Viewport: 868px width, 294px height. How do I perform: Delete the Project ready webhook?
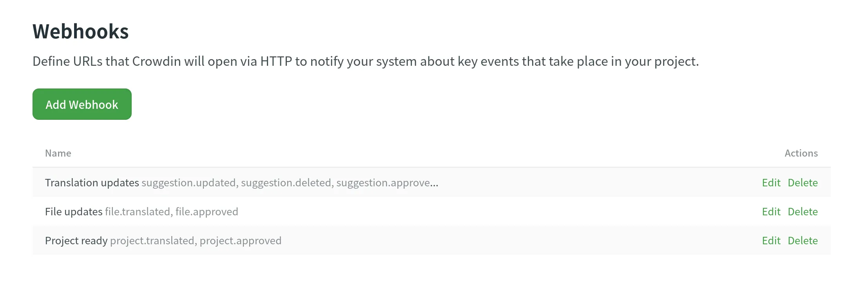803,240
